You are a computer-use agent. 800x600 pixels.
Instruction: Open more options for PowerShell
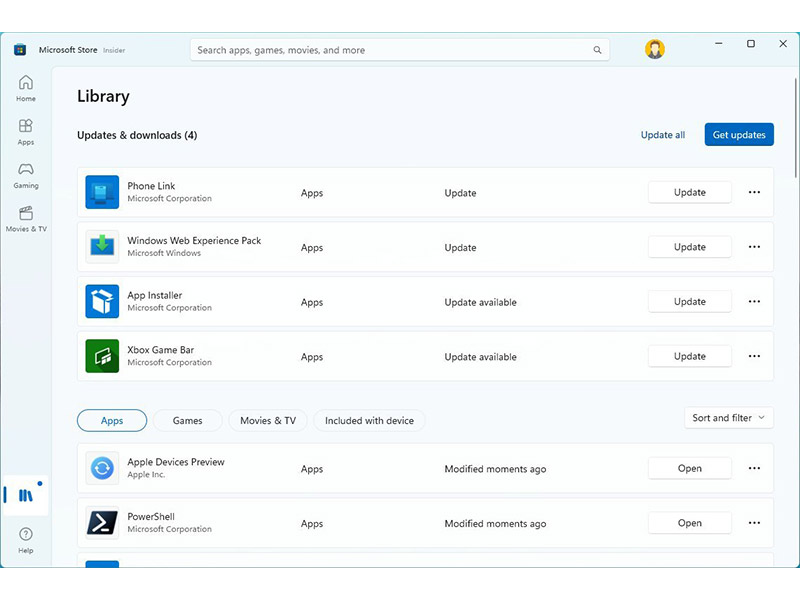(x=754, y=523)
